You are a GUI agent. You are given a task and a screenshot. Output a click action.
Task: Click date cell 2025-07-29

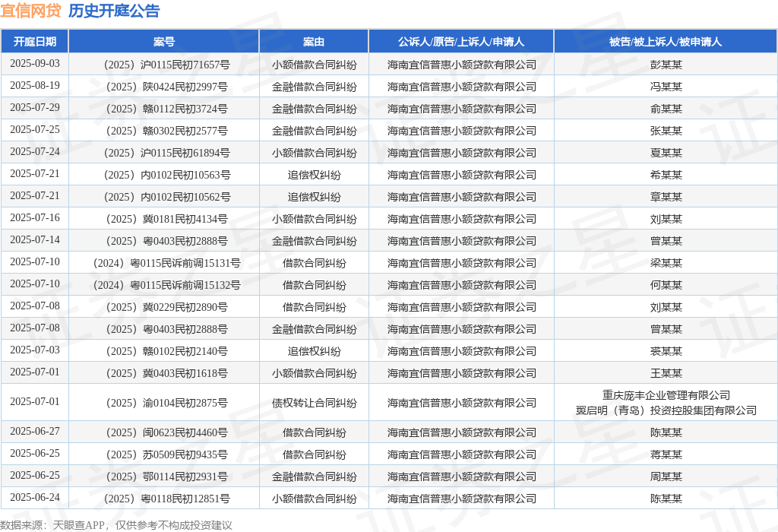click(35, 108)
